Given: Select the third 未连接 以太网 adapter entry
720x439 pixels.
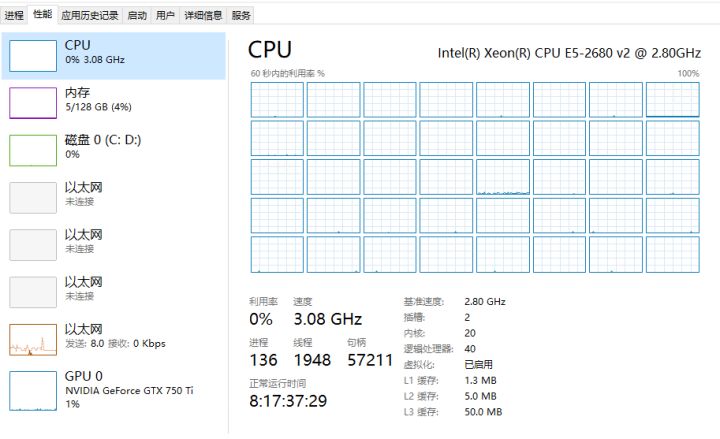Looking at the screenshot, I should coord(114,292).
